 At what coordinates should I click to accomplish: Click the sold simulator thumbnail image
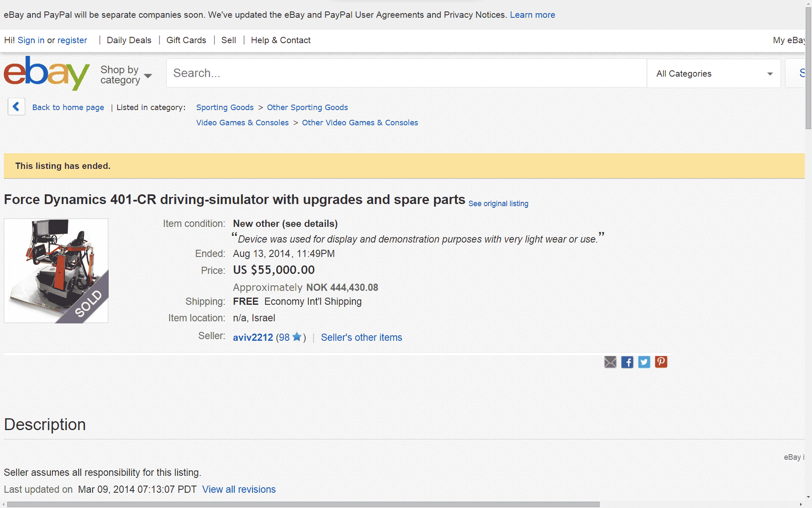click(56, 271)
